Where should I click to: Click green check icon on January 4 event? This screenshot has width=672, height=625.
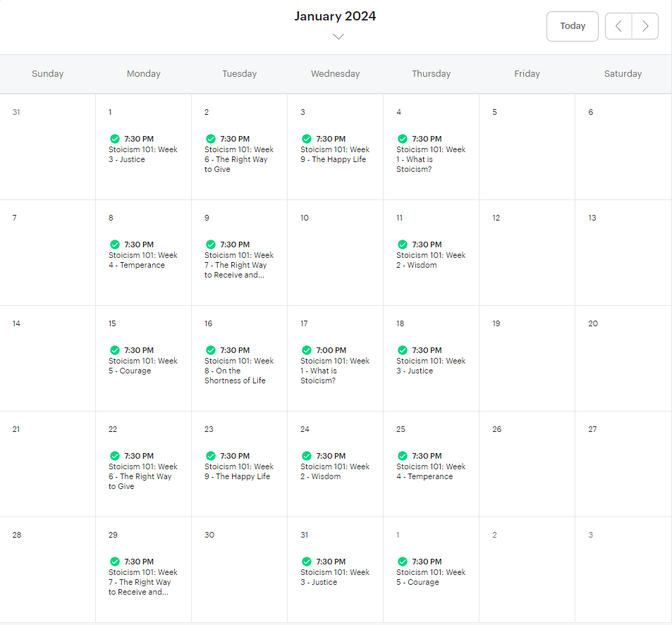pyautogui.click(x=403, y=139)
